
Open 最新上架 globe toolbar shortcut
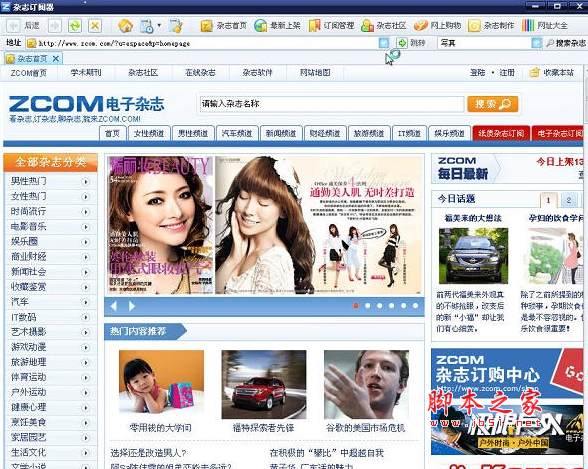tap(277, 25)
